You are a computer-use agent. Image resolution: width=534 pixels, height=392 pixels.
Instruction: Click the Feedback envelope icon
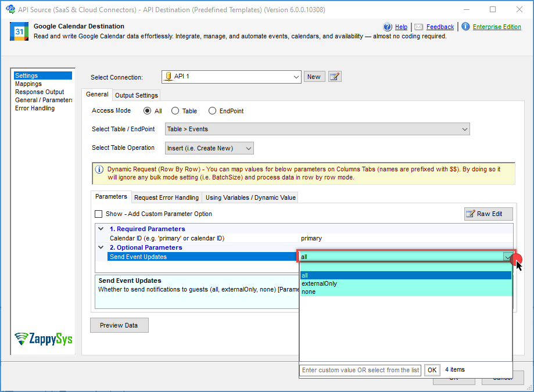(418, 27)
